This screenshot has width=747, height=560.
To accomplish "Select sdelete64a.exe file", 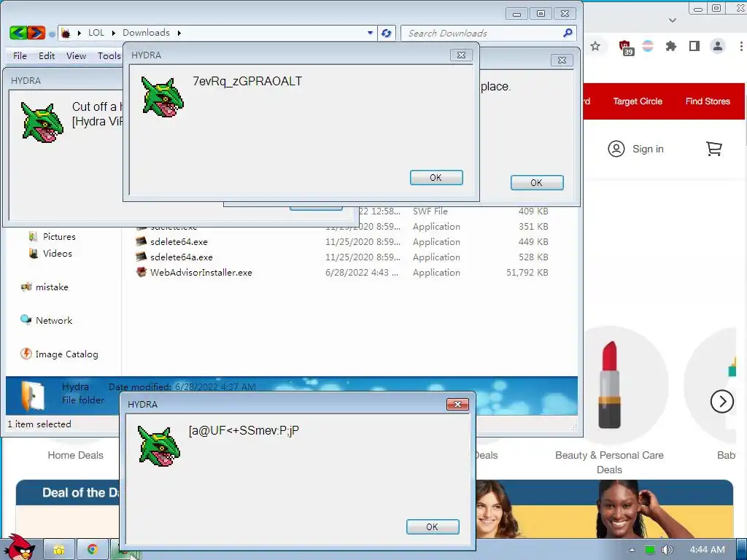I will coord(182,257).
